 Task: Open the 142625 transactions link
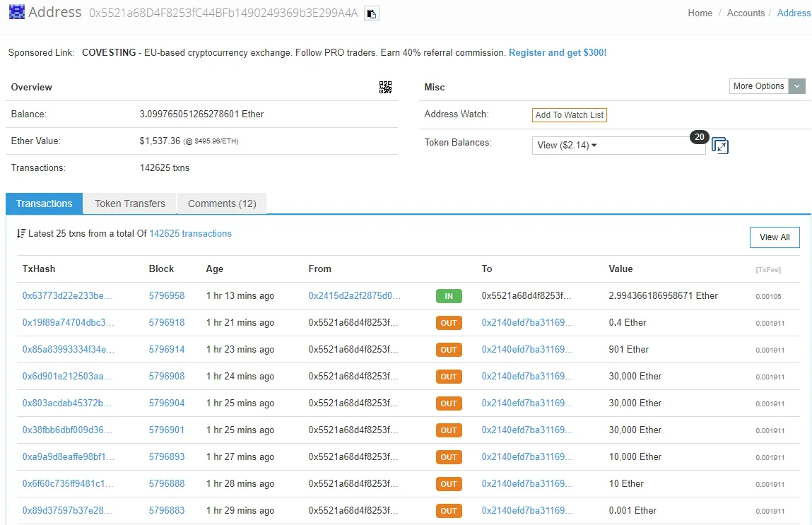190,233
